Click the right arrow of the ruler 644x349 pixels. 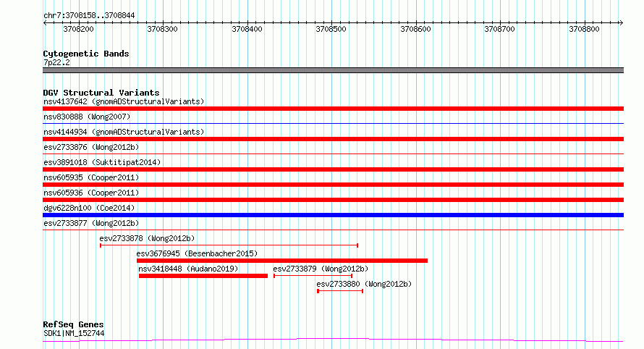pos(621,23)
